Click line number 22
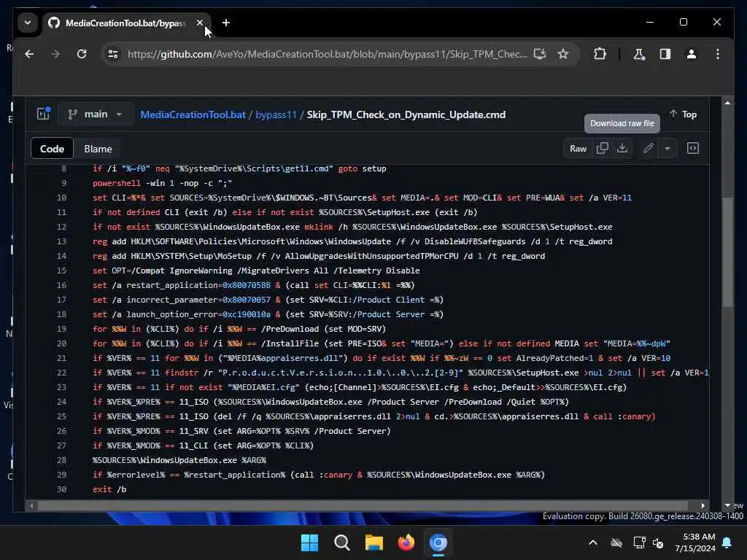Image resolution: width=747 pixels, height=560 pixels. click(61, 373)
